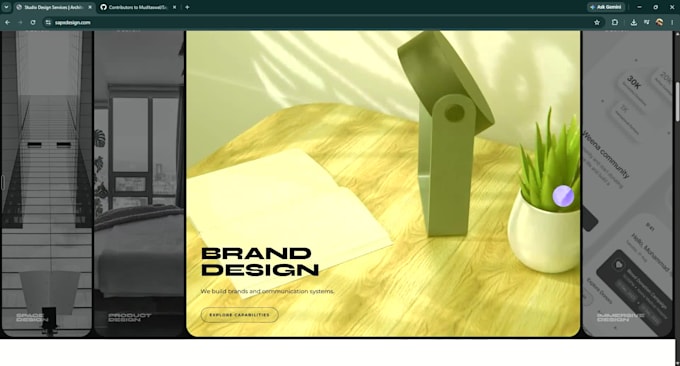Minimize the browser window

(639, 7)
